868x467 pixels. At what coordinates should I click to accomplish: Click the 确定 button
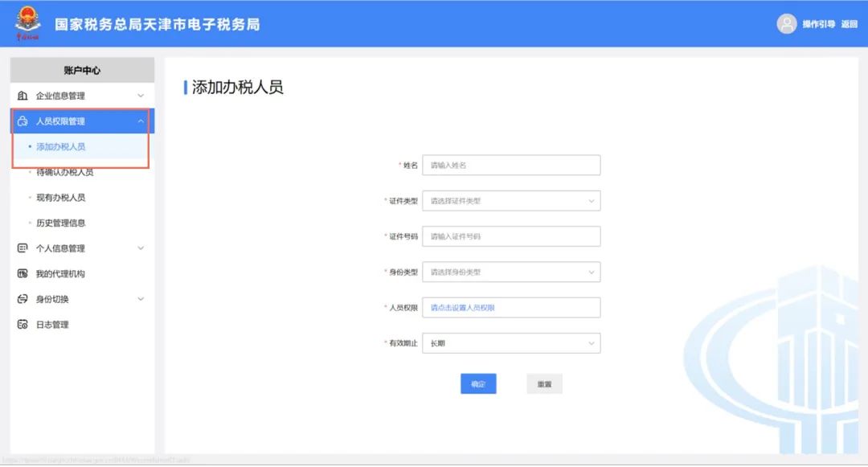(478, 384)
